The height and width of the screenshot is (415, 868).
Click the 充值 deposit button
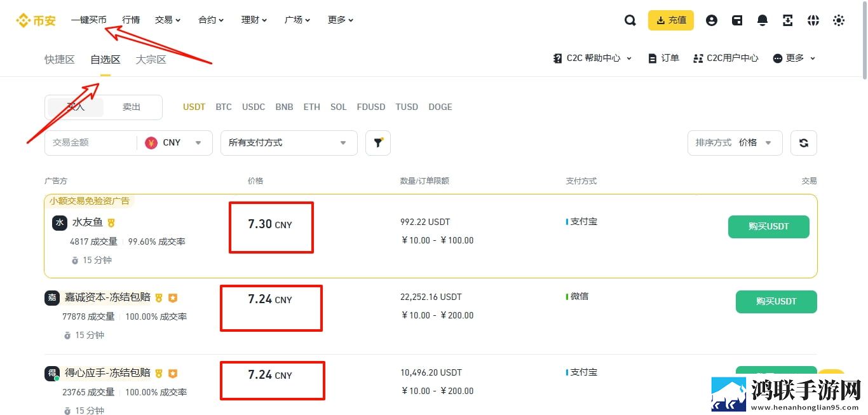pos(671,20)
